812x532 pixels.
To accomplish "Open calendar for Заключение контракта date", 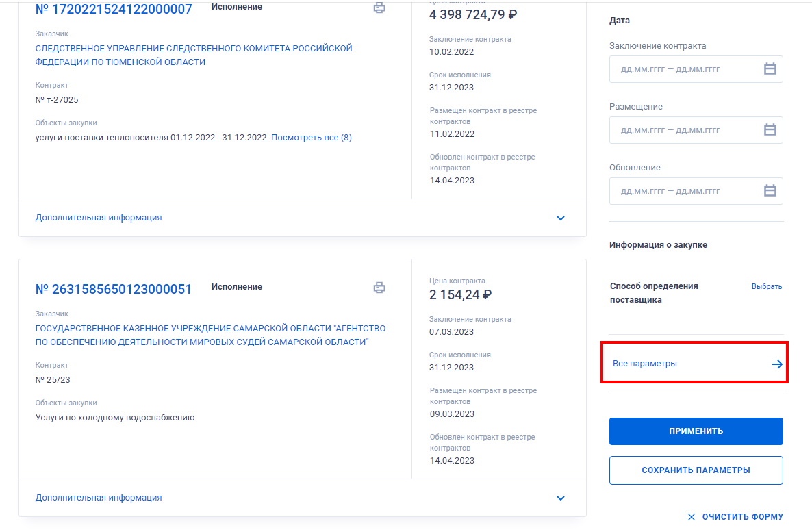I will pyautogui.click(x=770, y=69).
